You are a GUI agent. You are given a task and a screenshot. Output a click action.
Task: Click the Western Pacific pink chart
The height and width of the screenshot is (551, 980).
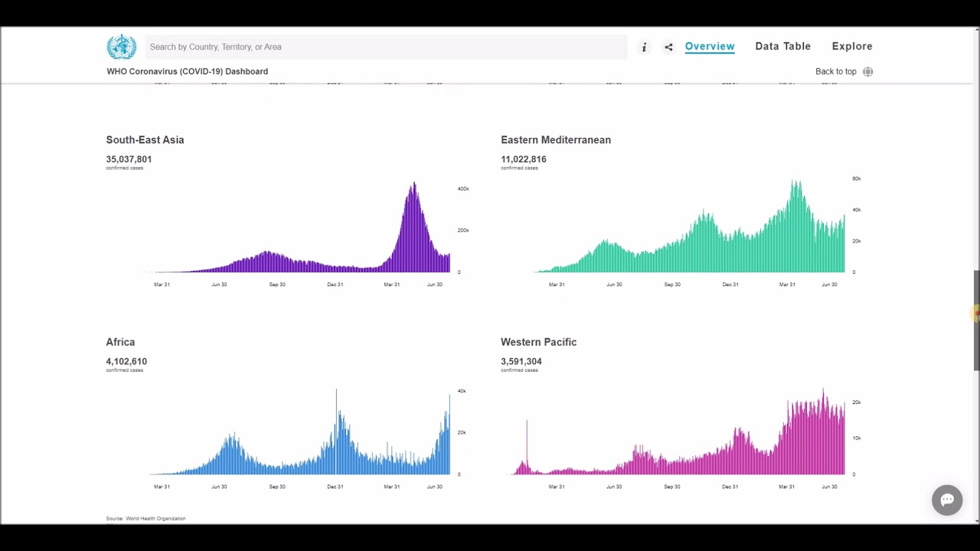pyautogui.click(x=679, y=432)
